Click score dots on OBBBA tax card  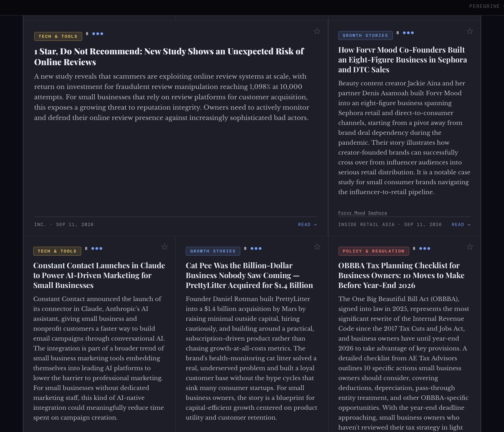(425, 248)
